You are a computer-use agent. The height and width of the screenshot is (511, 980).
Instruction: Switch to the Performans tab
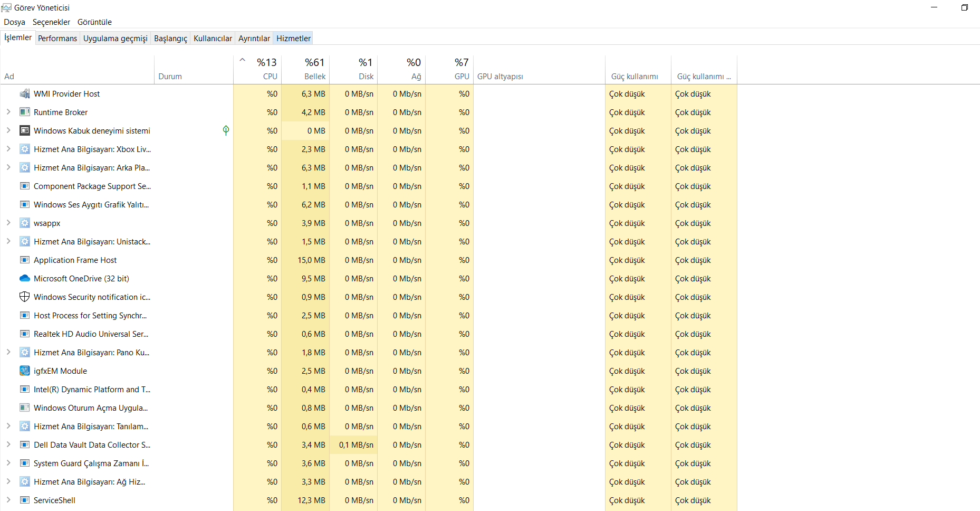57,39
